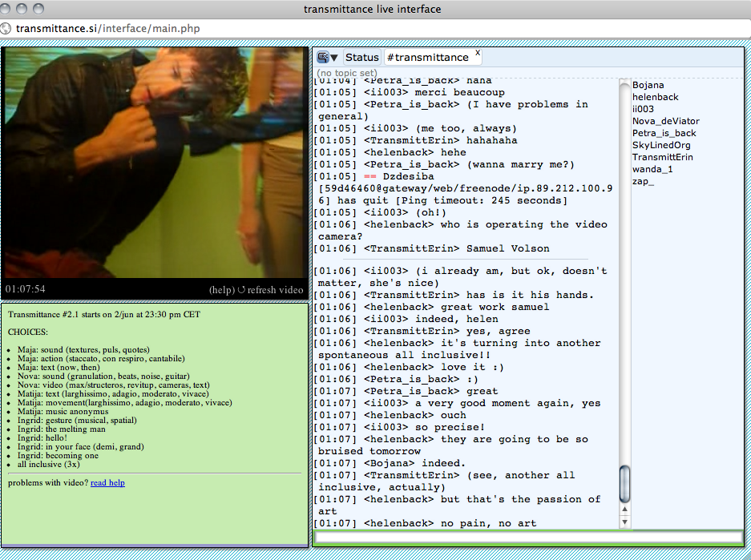Open the IRC menu icon dropdown
Image resolution: width=751 pixels, height=560 pixels.
pos(327,58)
